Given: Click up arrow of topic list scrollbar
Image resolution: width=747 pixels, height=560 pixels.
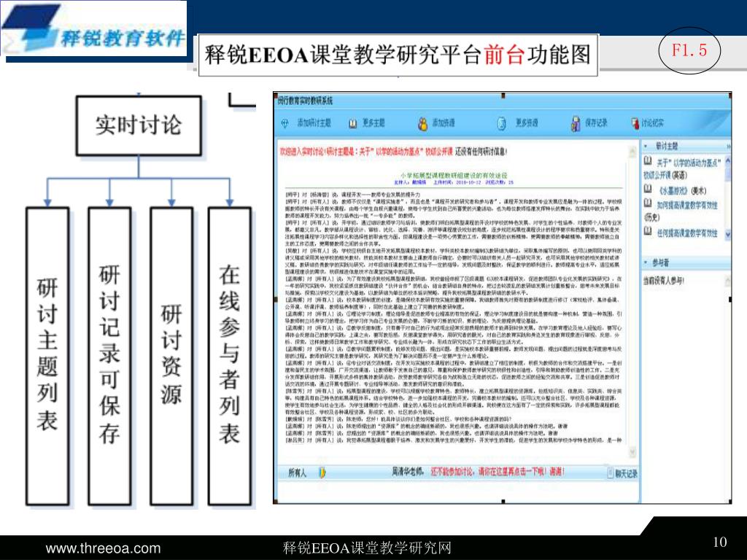Looking at the screenshot, I should [728, 161].
